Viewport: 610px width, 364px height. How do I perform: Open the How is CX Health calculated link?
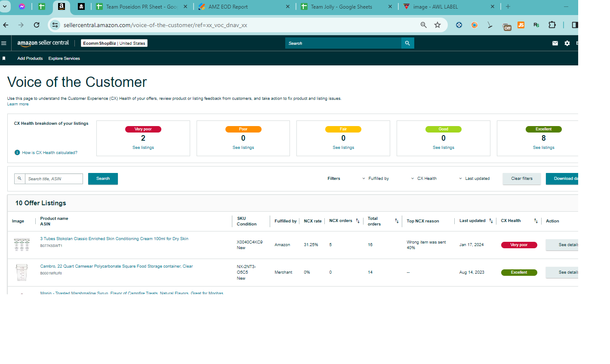click(x=50, y=153)
